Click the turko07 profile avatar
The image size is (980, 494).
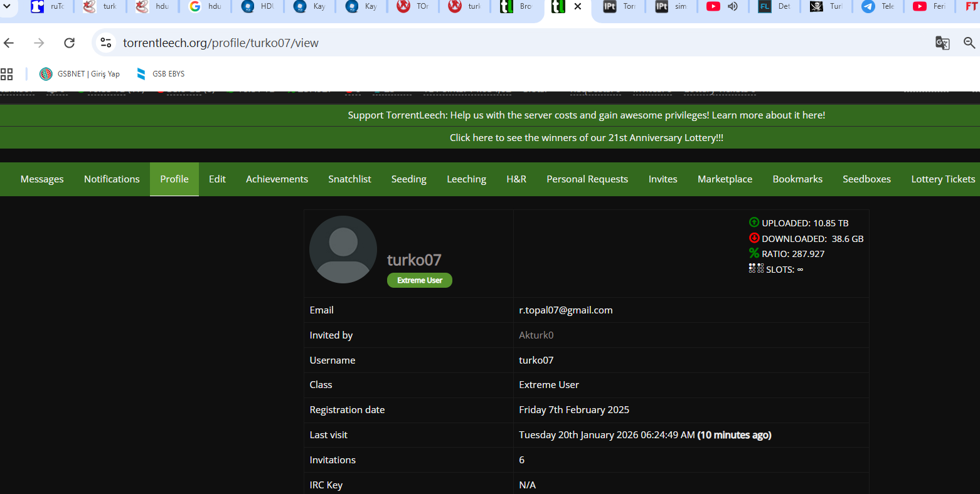coord(343,250)
